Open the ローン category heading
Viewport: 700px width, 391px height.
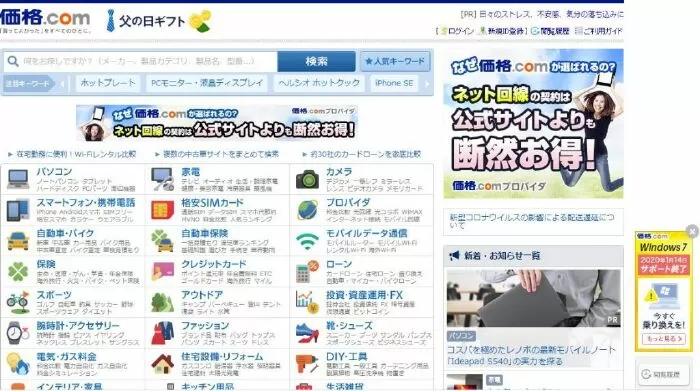[x=339, y=264]
